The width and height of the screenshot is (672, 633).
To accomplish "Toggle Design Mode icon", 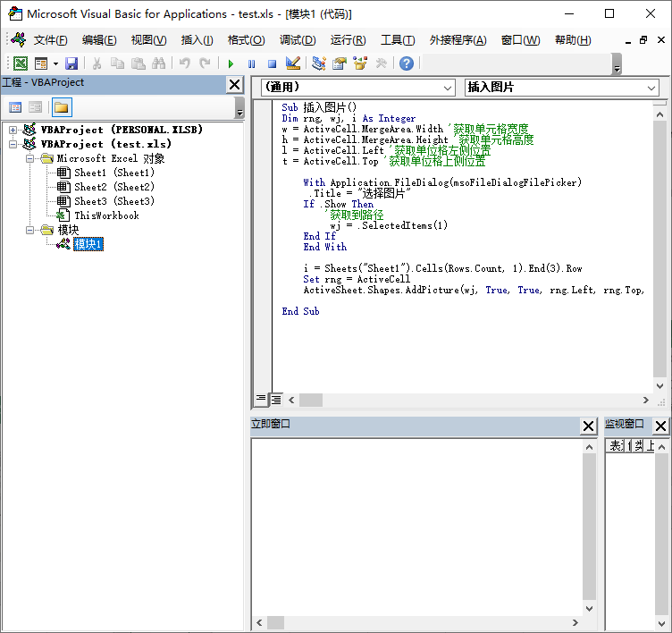I will point(293,63).
